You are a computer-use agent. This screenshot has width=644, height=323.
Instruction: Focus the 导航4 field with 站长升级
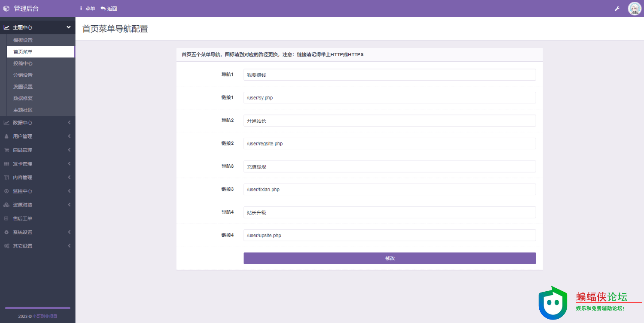390,212
